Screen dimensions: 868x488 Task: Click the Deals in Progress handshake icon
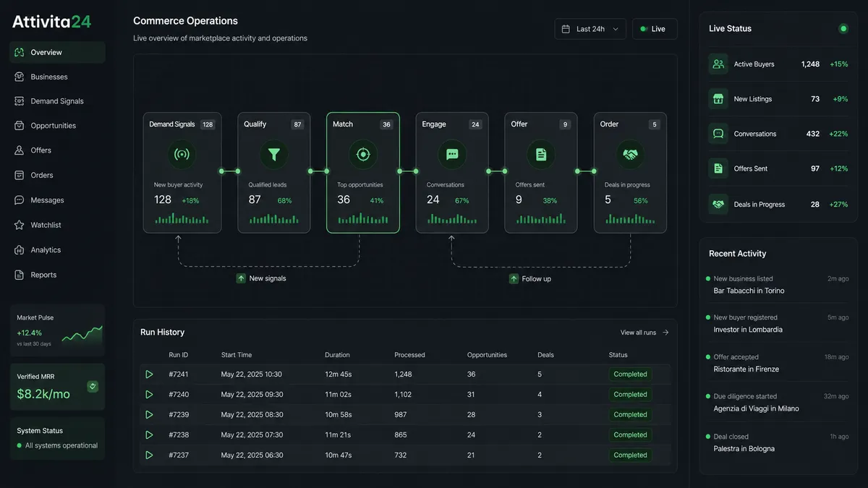718,204
